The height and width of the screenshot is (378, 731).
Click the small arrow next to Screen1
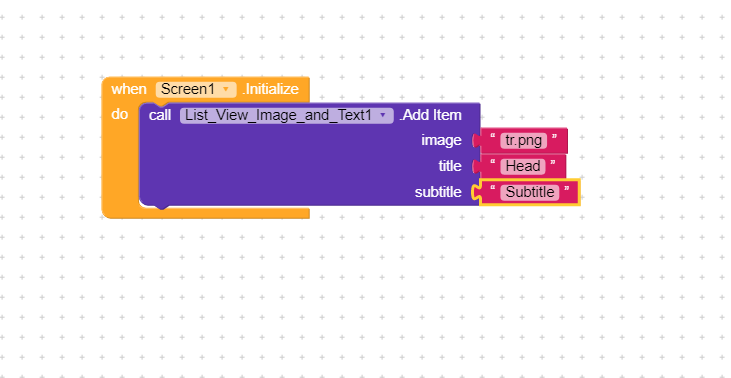pos(226,89)
